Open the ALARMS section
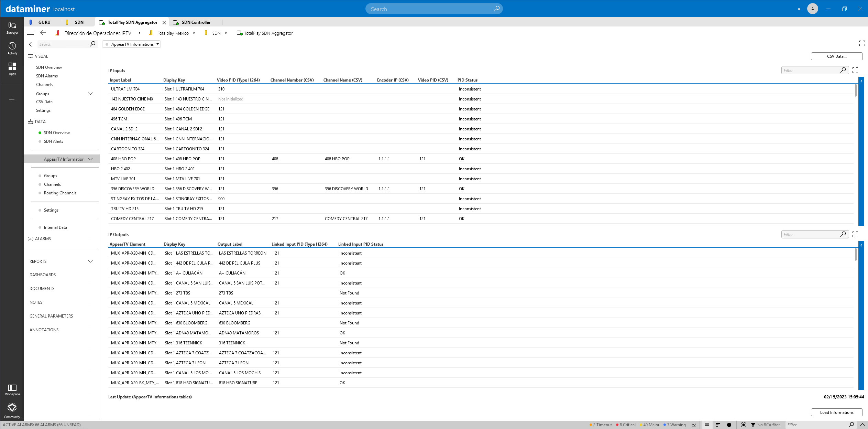Screen dimensions: 868x429 tap(43, 239)
